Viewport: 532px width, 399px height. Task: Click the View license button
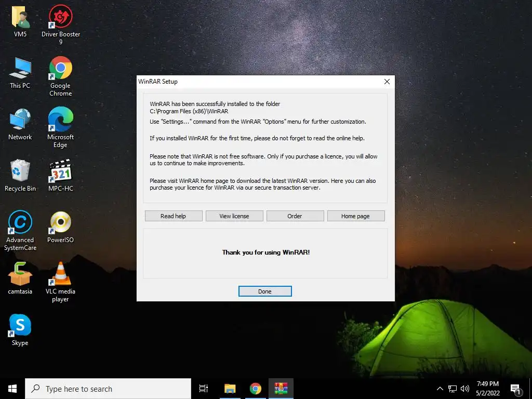point(234,216)
